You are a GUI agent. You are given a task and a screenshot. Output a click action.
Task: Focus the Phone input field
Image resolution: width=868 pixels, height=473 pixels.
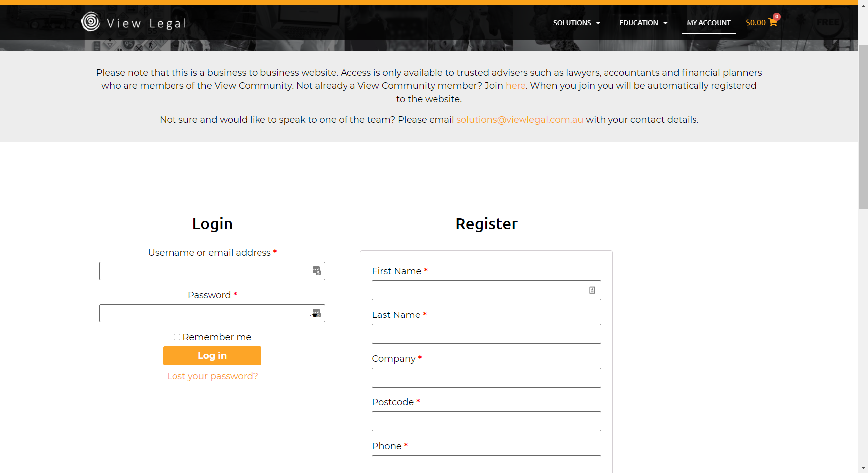pos(486,464)
